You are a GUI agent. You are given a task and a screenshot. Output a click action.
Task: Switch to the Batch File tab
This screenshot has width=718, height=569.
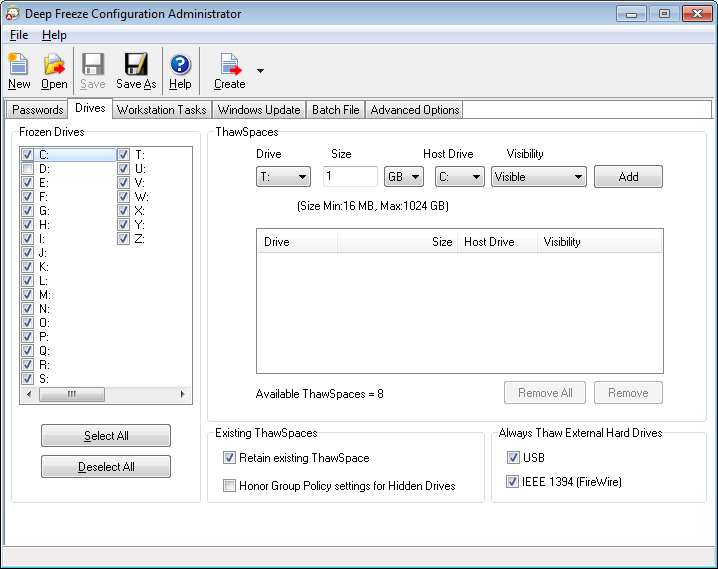336,110
